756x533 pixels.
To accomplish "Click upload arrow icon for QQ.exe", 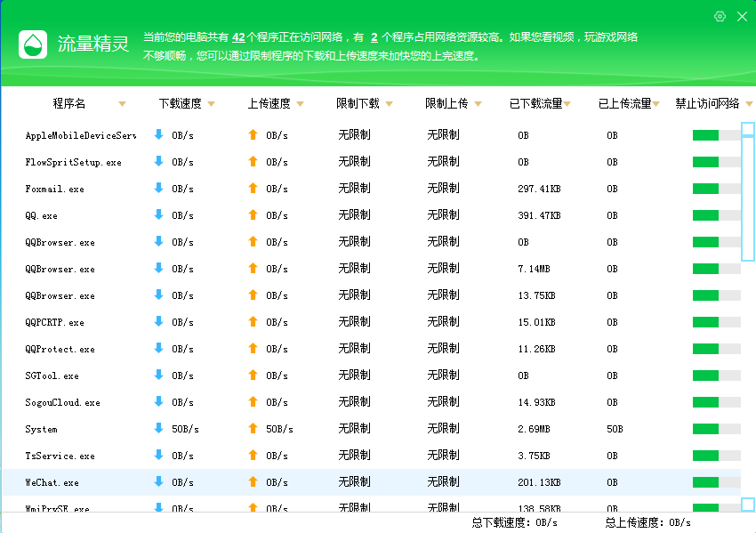I will 253,214.
